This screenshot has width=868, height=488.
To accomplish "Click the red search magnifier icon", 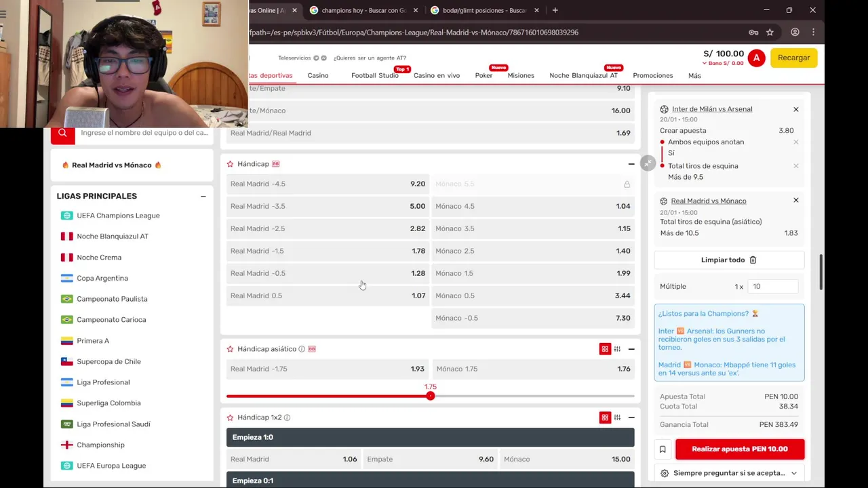I will coord(62,133).
